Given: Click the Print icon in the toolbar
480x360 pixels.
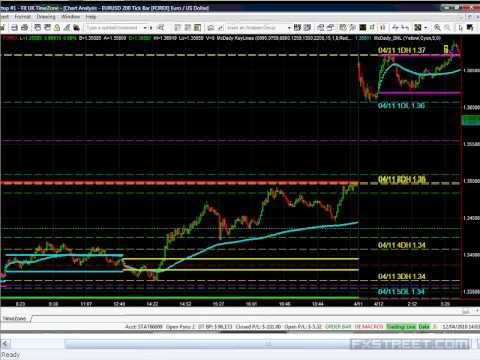Looking at the screenshot, I should coord(14,28).
